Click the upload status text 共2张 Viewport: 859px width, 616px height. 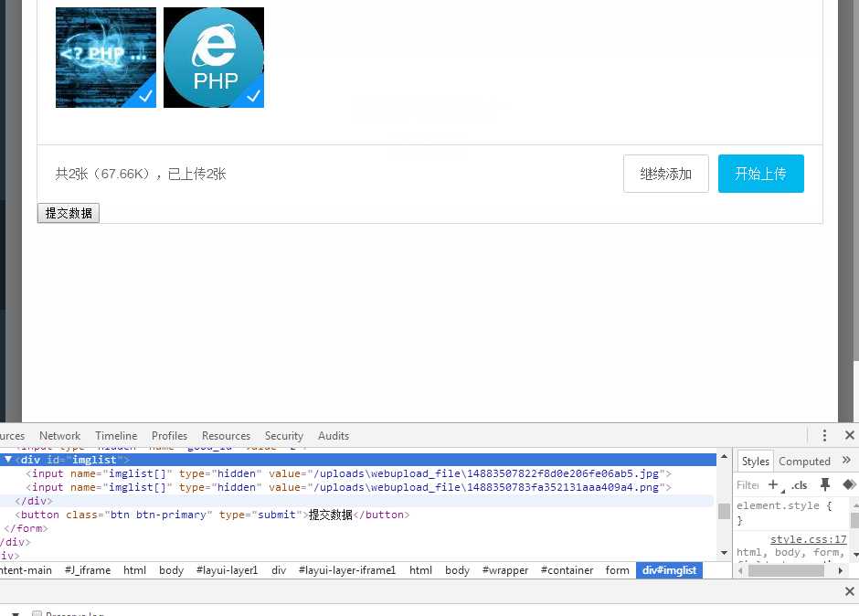pos(140,174)
